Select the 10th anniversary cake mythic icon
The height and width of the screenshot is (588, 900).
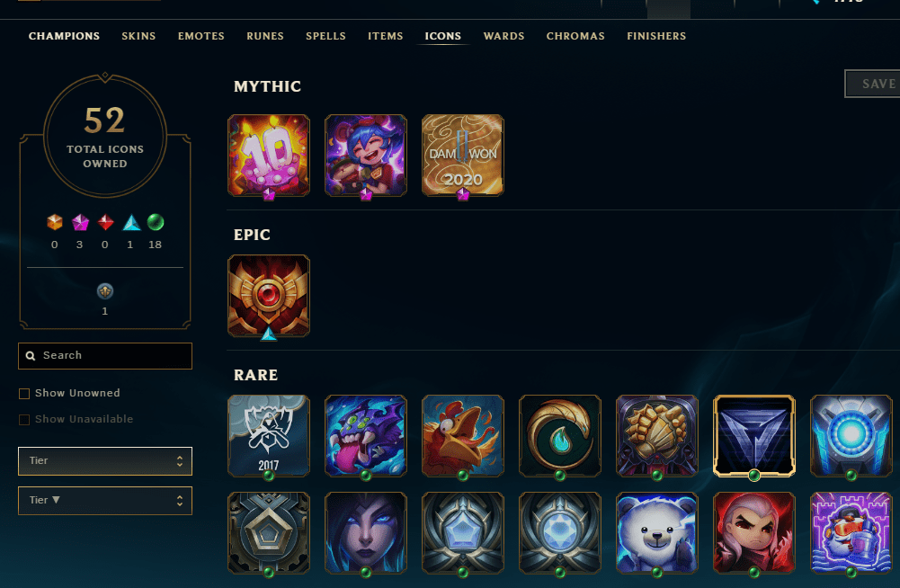click(269, 155)
